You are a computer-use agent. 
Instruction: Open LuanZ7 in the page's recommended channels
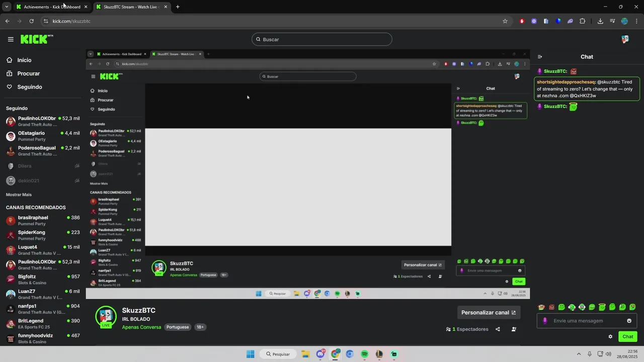click(x=43, y=294)
